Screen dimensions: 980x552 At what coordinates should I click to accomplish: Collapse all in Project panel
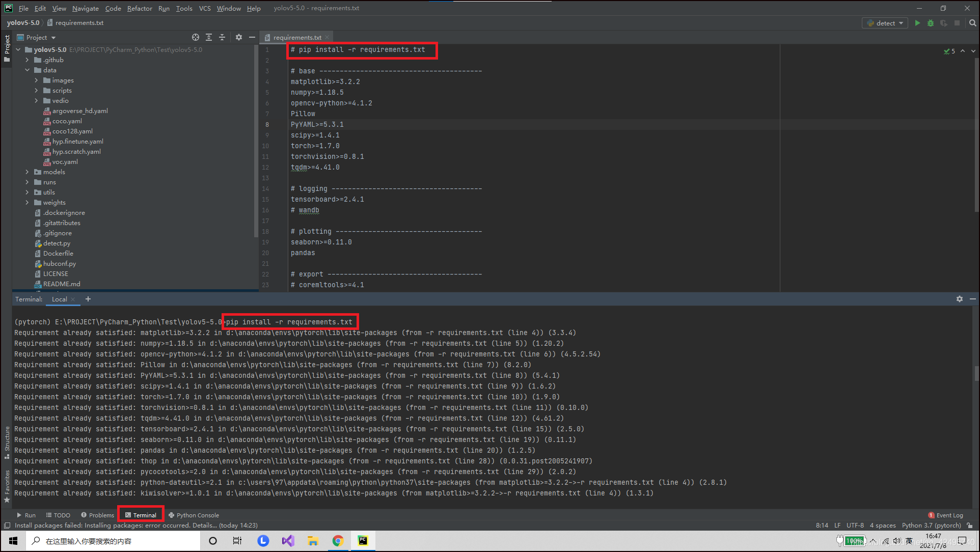tap(222, 37)
